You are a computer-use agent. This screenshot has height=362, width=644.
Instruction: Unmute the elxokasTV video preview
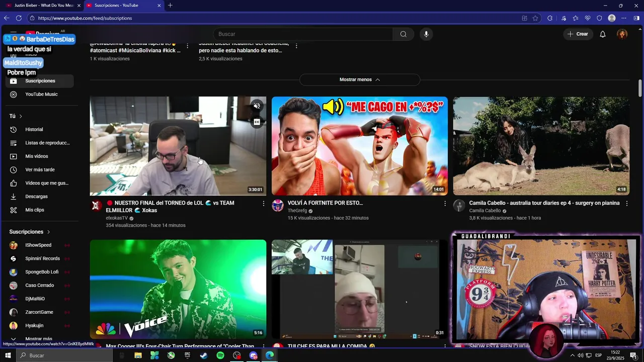pos(257,106)
